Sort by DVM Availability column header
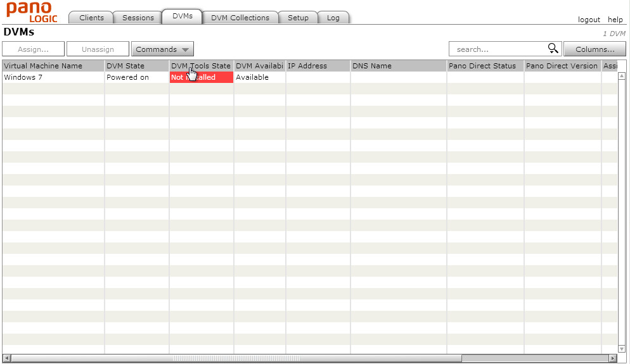The height and width of the screenshot is (364, 630). click(x=260, y=66)
